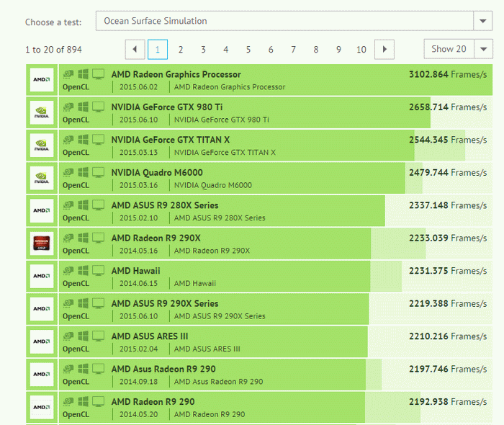The height and width of the screenshot is (425, 504).
Task: Open the Show 20 results-per-page dropdown arrow
Action: pyautogui.click(x=483, y=49)
